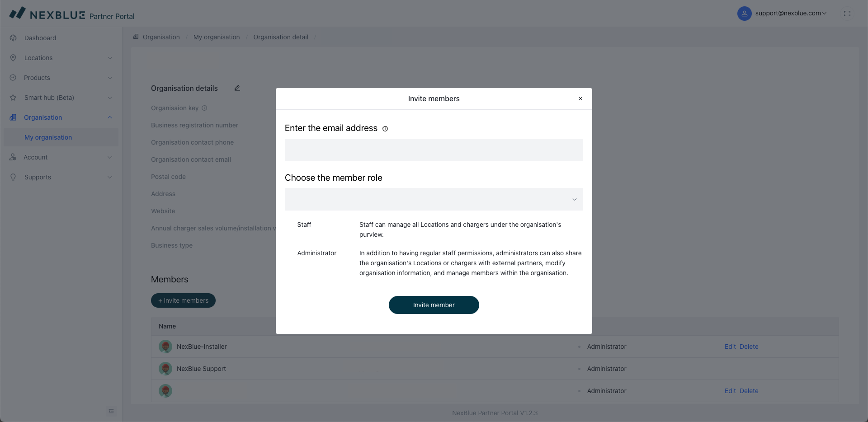Open the support@nexblue.com account menu
The image size is (868, 422).
tap(790, 14)
